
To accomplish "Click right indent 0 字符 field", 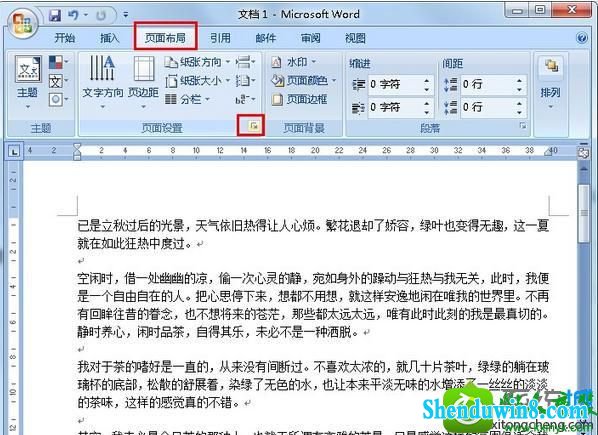I will 395,107.
